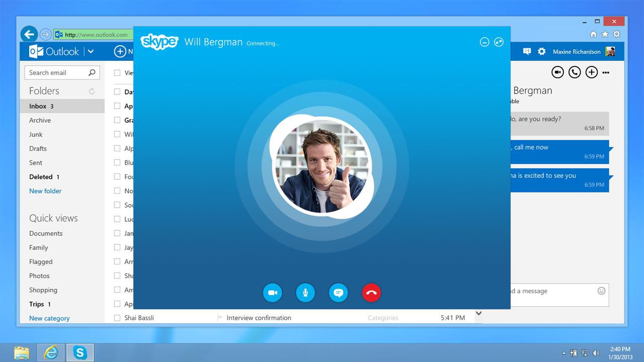The width and height of the screenshot is (644, 362).
Task: Mute the microphone in Skype call
Action: pos(305,293)
